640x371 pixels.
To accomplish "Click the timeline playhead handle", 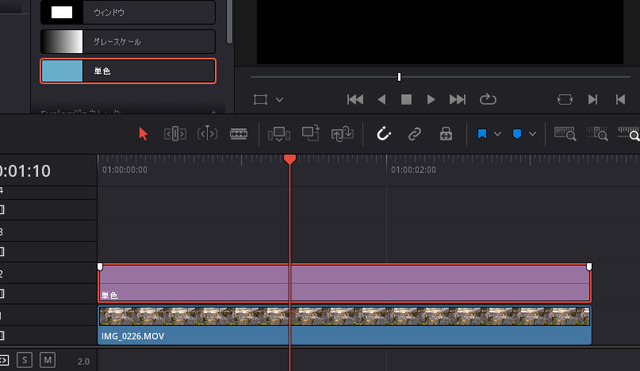I will click(x=290, y=159).
